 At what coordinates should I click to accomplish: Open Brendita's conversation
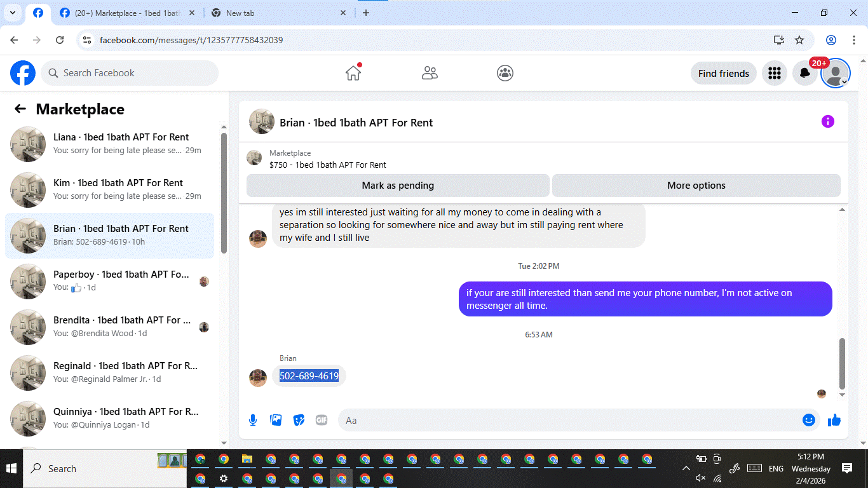[109, 327]
